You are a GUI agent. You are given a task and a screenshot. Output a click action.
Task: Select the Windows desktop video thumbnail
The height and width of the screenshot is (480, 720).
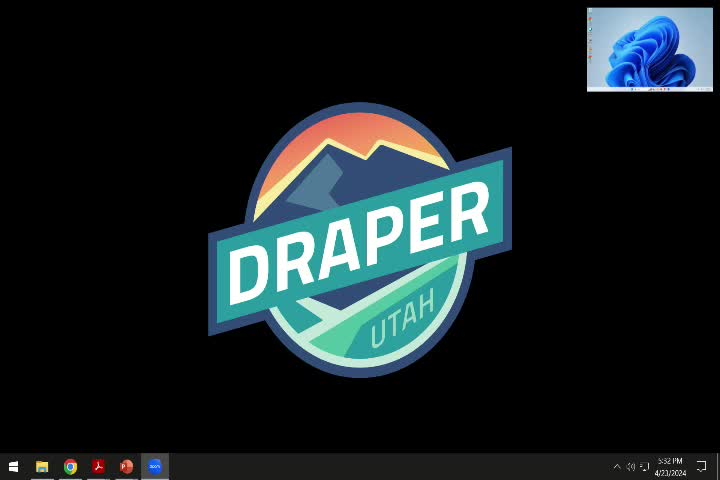tap(650, 50)
